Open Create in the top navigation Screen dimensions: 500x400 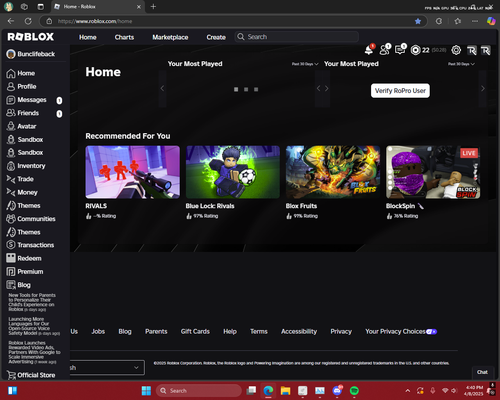[216, 37]
